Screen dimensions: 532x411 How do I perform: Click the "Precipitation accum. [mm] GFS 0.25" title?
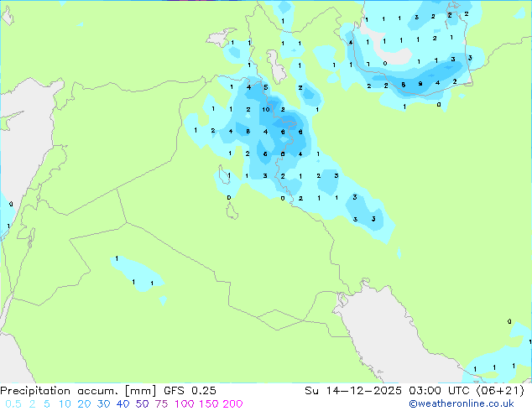(108, 391)
